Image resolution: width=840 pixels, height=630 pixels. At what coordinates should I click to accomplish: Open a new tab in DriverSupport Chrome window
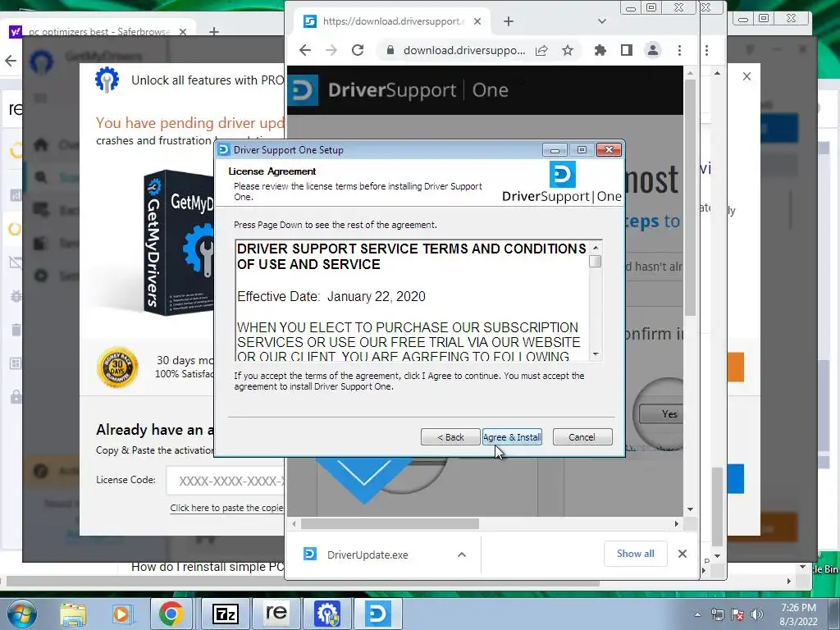(x=509, y=21)
